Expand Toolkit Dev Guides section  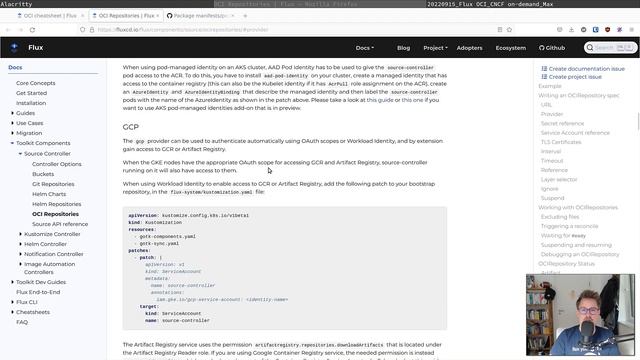[12, 282]
